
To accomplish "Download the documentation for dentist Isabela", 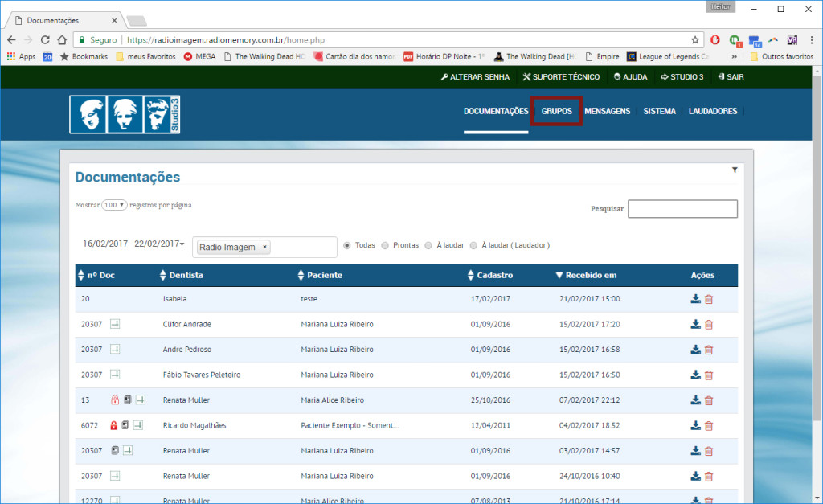I will point(695,299).
